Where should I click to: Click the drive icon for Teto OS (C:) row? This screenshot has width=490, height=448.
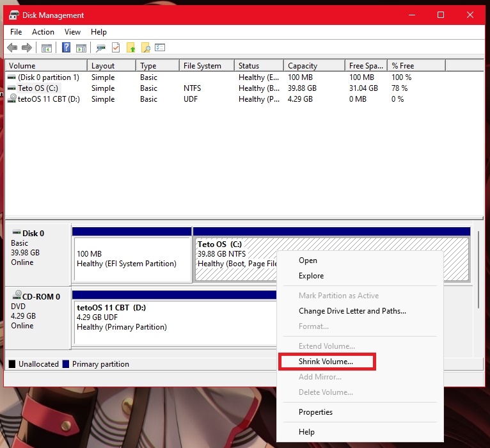12,88
